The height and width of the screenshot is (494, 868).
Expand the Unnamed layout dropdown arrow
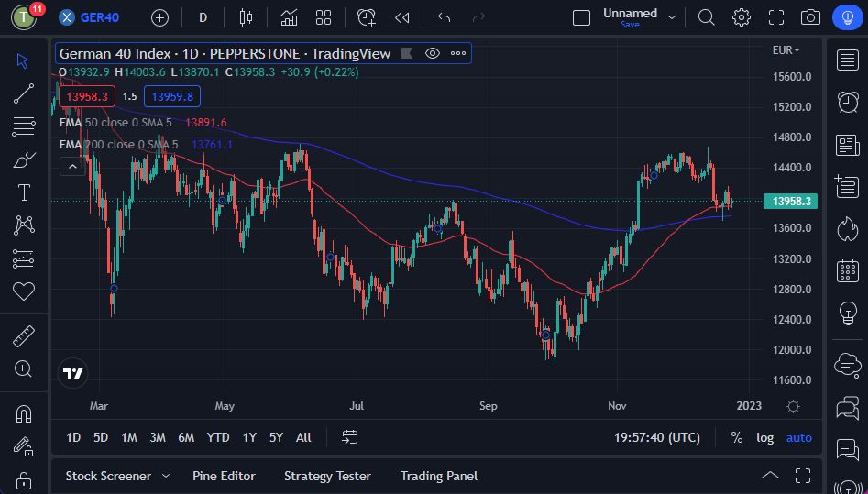(x=672, y=17)
